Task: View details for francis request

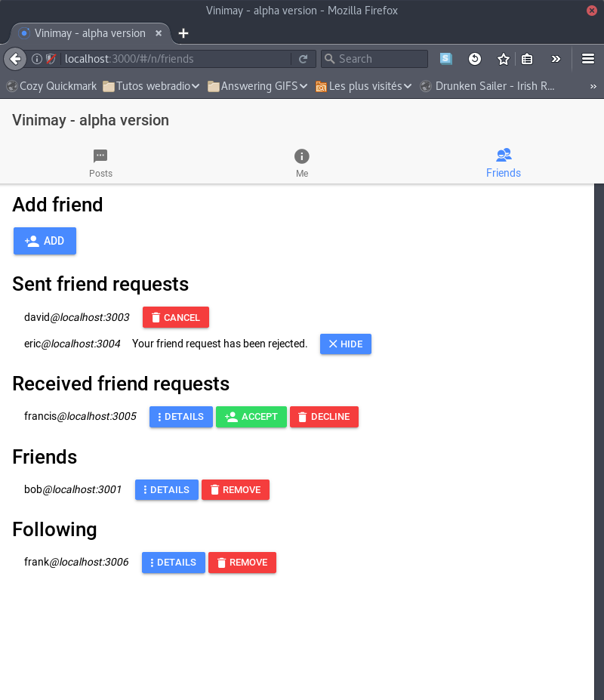Action: coord(180,417)
